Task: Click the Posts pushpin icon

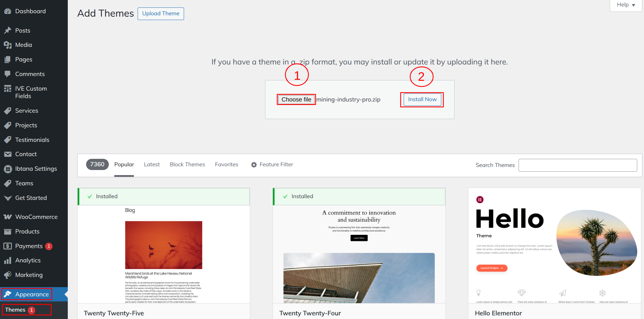Action: click(x=7, y=31)
